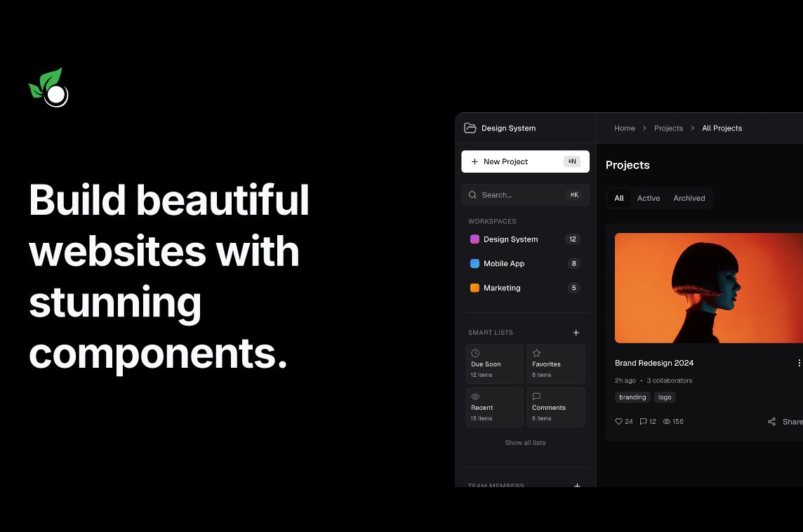Open the Favorites smart list
Image resolution: width=803 pixels, height=532 pixels.
tap(556, 364)
